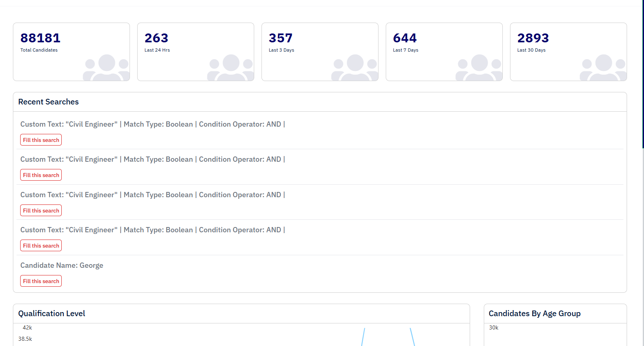Image resolution: width=644 pixels, height=346 pixels.
Task: Open the Last 7 Days candidates card
Action: 444,52
